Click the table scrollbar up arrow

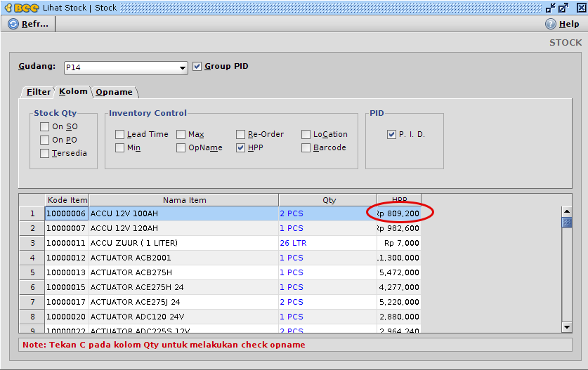[x=567, y=212]
